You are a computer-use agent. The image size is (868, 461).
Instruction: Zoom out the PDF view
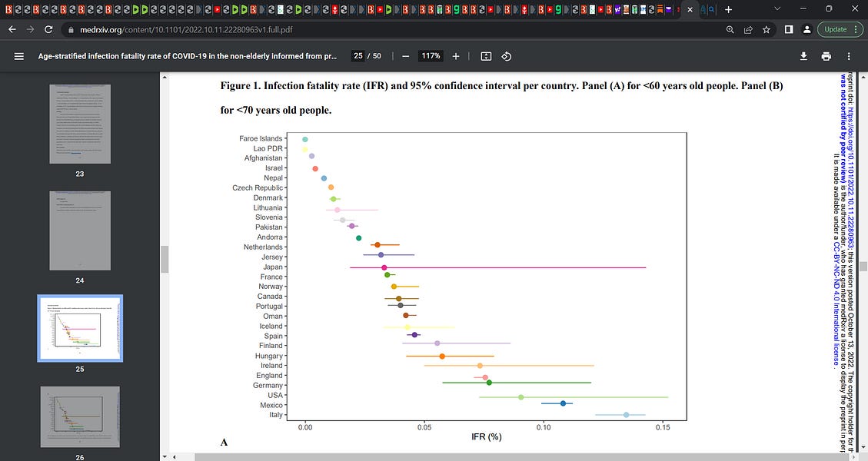[405, 55]
